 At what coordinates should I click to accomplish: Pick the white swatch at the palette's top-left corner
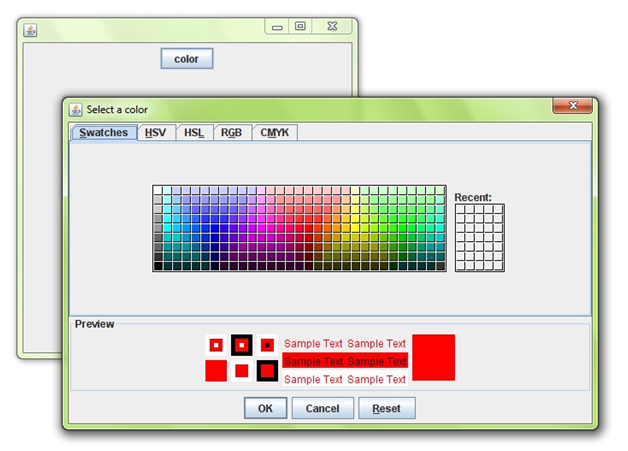click(158, 190)
